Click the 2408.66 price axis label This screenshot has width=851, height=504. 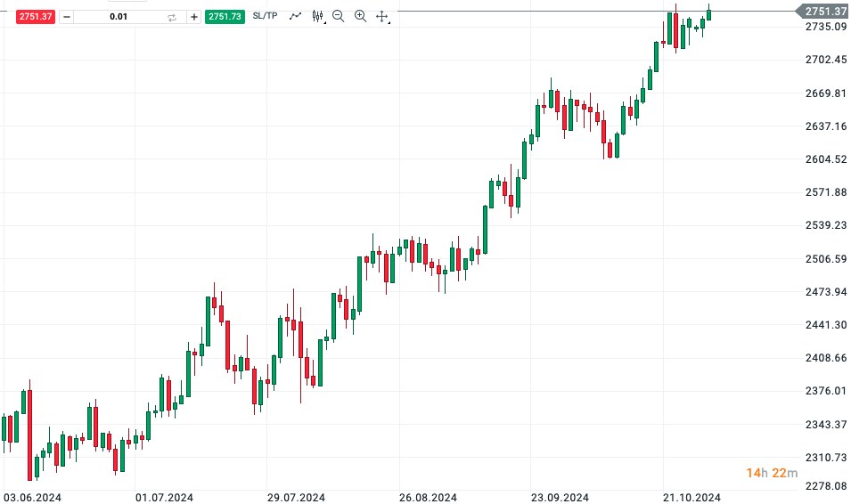[x=826, y=358]
